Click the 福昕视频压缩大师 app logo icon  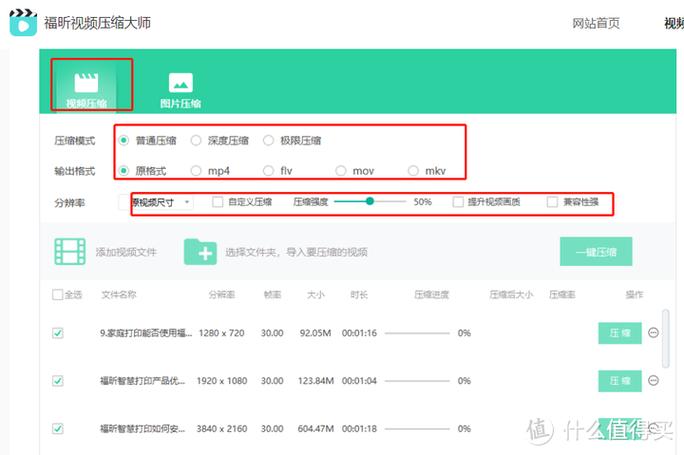pos(23,22)
